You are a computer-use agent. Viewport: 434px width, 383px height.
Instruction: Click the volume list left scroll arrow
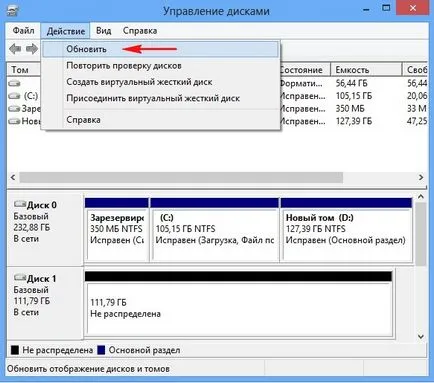pos(13,177)
